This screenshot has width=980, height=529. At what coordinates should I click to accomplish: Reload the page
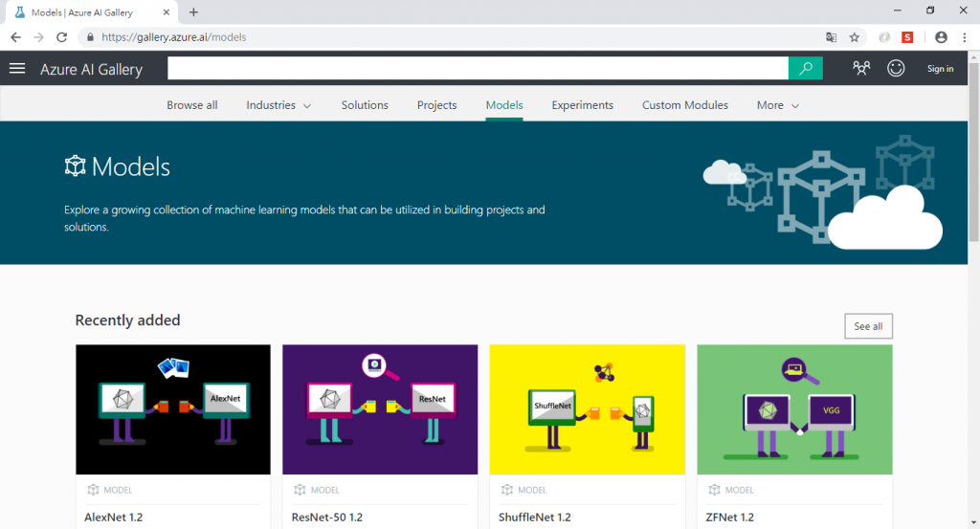click(61, 37)
